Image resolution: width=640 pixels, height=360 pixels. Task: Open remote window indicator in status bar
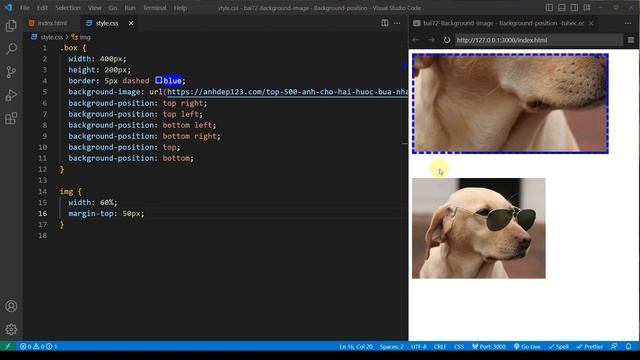point(8,347)
